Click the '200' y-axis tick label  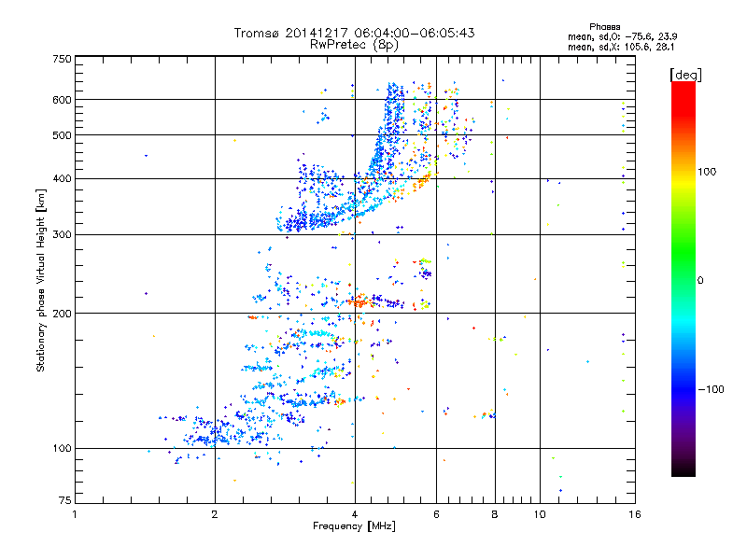pos(62,314)
